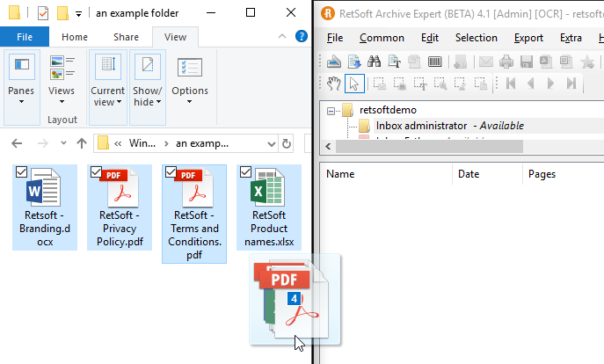Click the OCR text selection tool icon

(420, 84)
